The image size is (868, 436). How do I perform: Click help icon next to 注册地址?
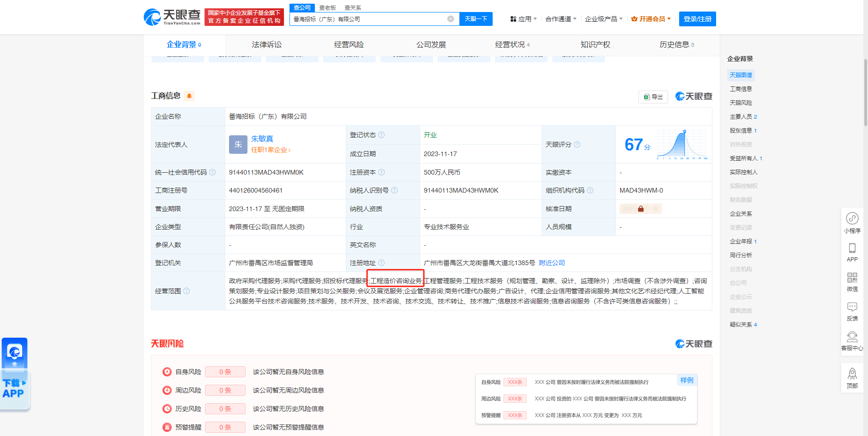tap(381, 263)
